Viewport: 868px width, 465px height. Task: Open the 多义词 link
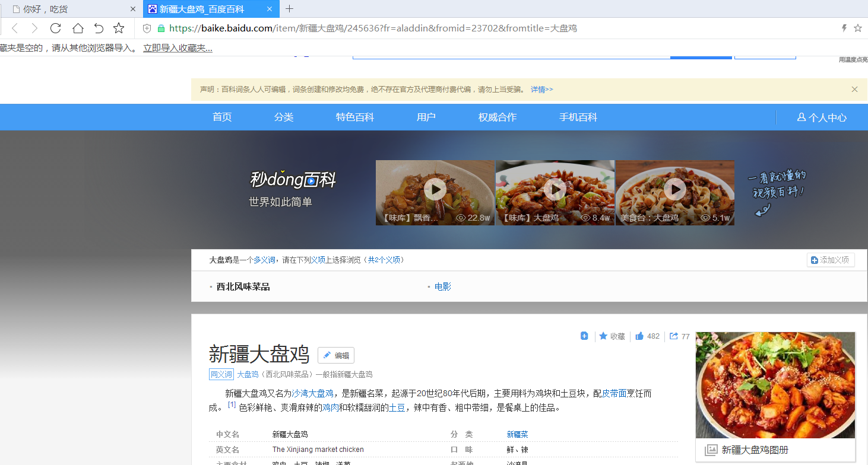coord(264,260)
